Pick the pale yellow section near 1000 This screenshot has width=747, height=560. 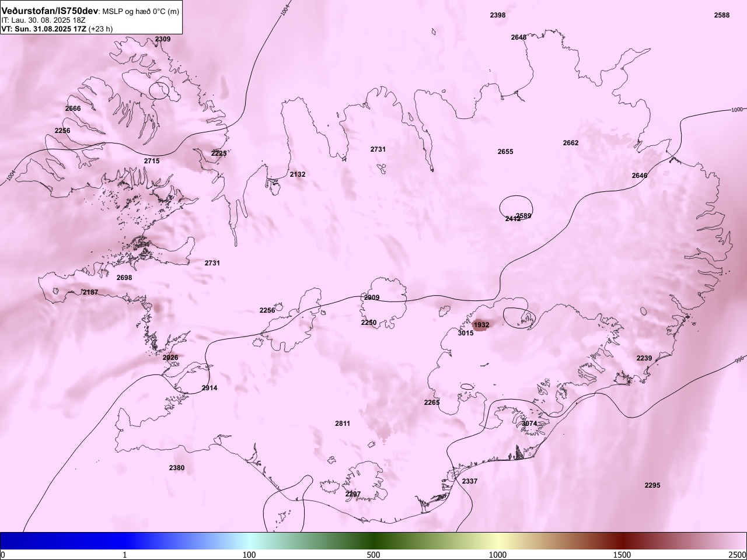pos(498,541)
